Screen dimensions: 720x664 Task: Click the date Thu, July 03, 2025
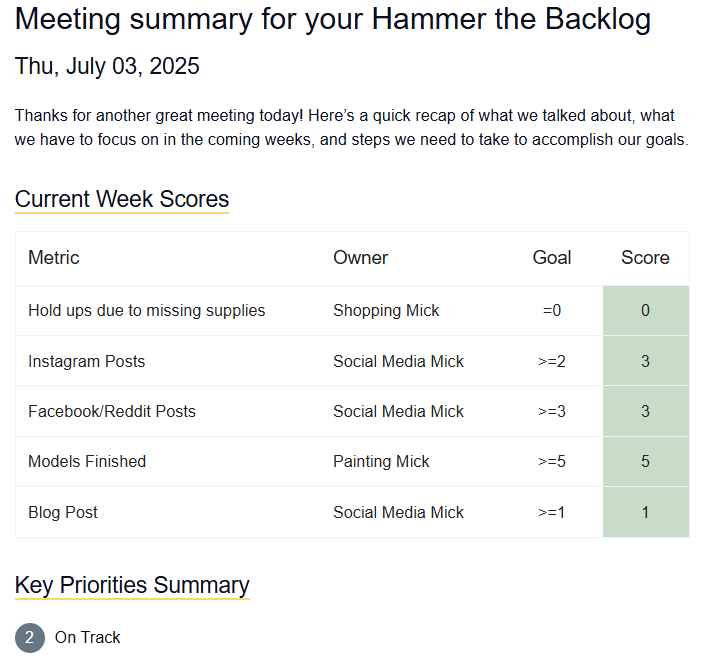click(107, 67)
